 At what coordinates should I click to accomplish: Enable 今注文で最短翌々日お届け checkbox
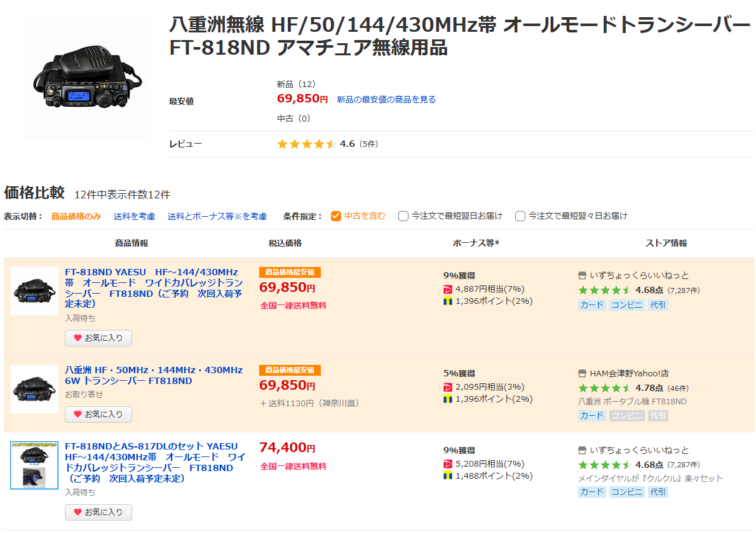pos(520,216)
